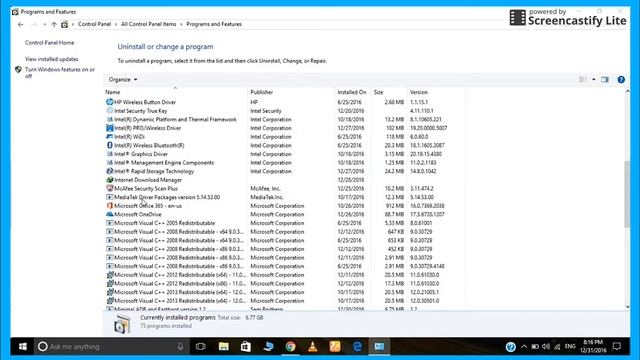Click the 912 MB size cell

pos(395,206)
